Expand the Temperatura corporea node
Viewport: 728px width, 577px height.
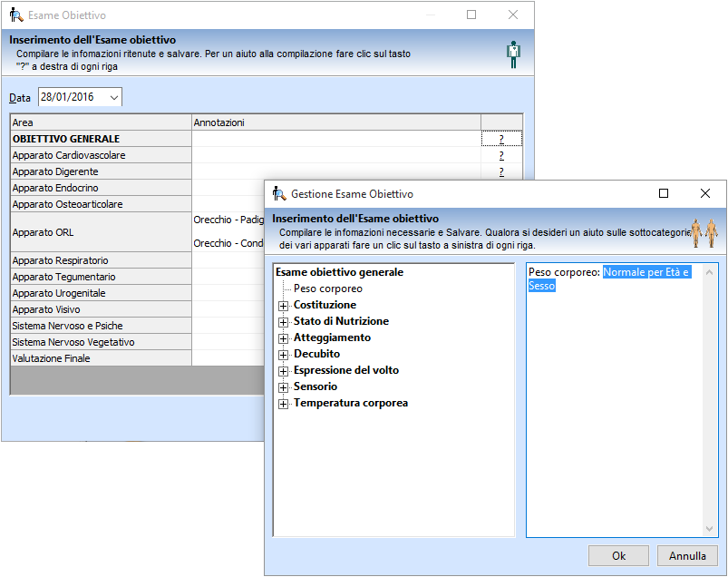point(283,404)
